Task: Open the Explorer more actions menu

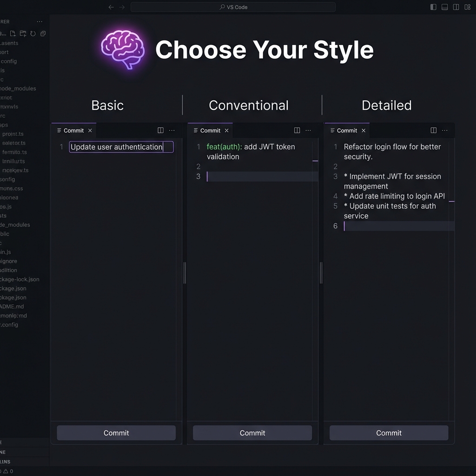Action: point(40,21)
